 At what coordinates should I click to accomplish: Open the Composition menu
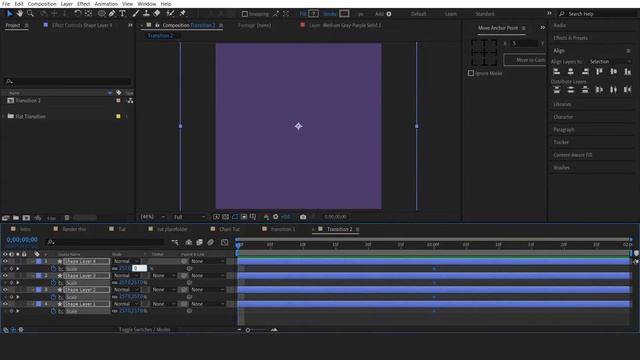coord(42,4)
